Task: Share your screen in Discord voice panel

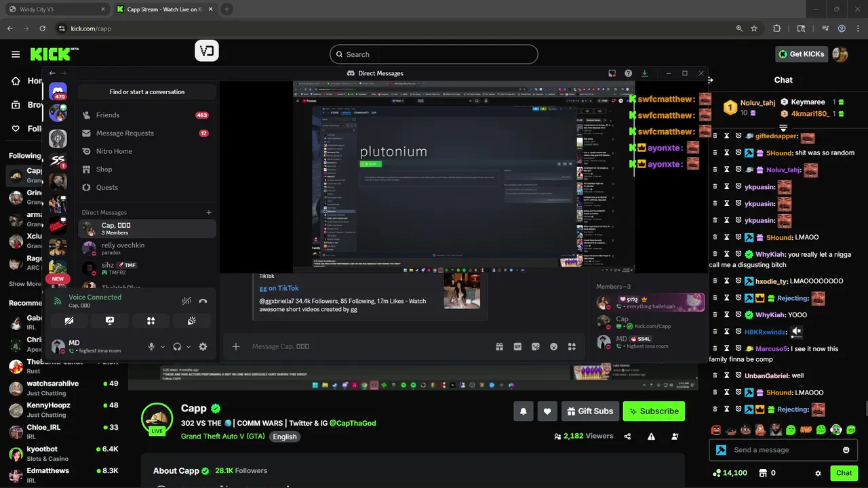Action: 110,321
